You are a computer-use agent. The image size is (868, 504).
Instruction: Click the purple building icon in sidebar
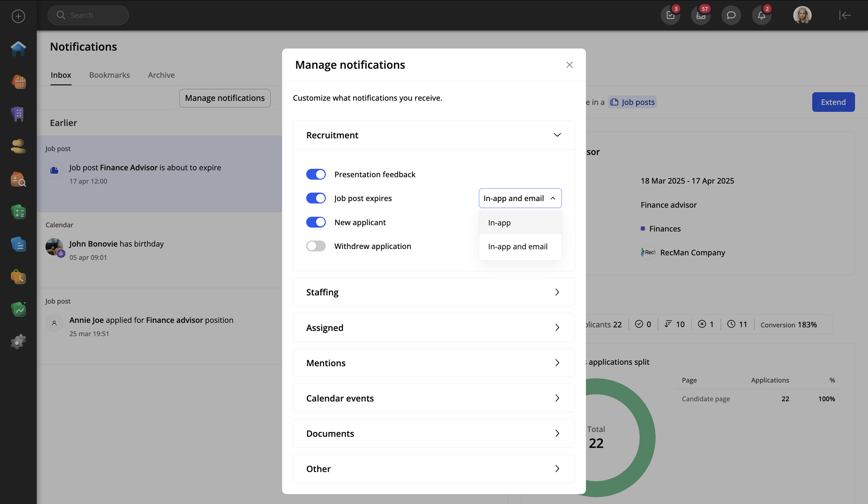(x=18, y=114)
